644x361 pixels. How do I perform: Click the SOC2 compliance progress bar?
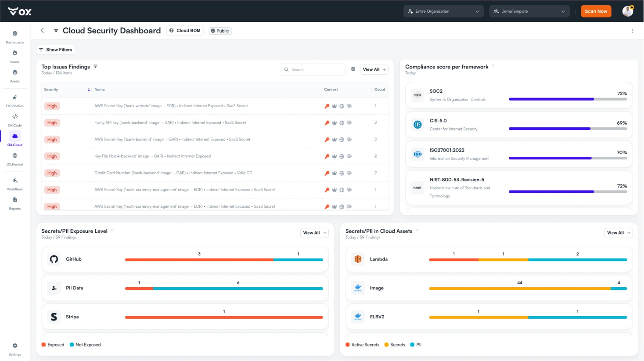pyautogui.click(x=568, y=99)
